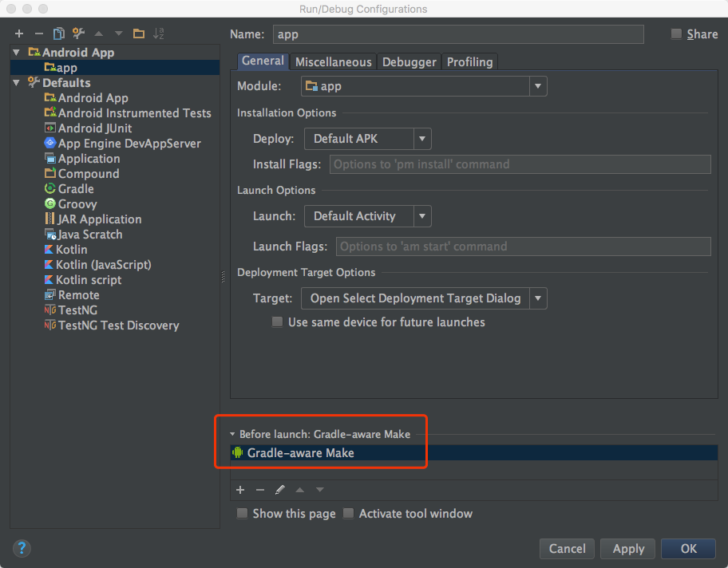Switch to the Miscellaneous tab
This screenshot has width=728, height=568.
coord(334,61)
